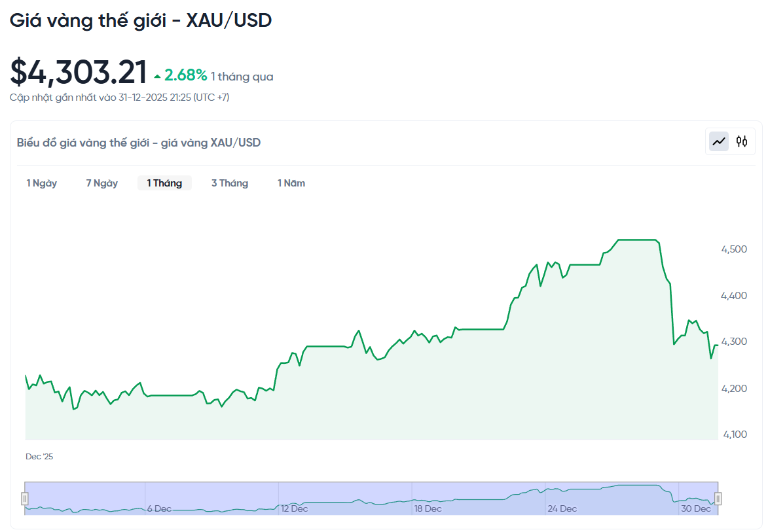
Task: Click the 2.68% change link
Action: click(x=185, y=75)
